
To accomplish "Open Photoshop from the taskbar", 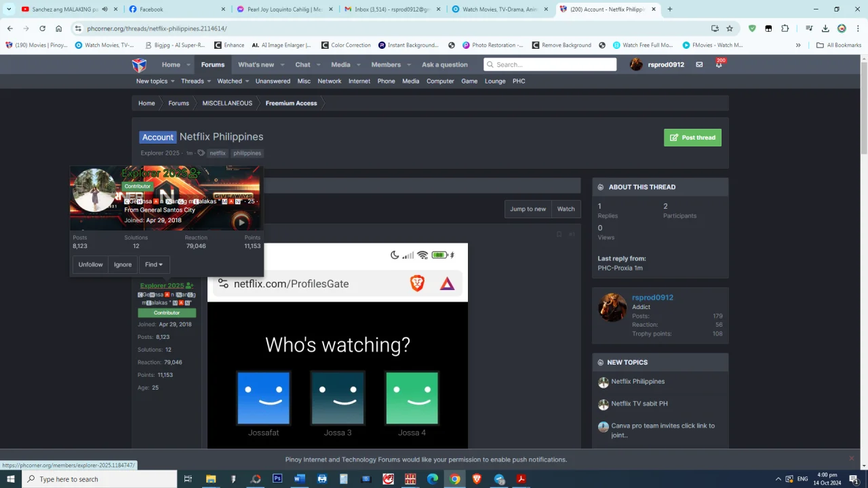I will 277,479.
